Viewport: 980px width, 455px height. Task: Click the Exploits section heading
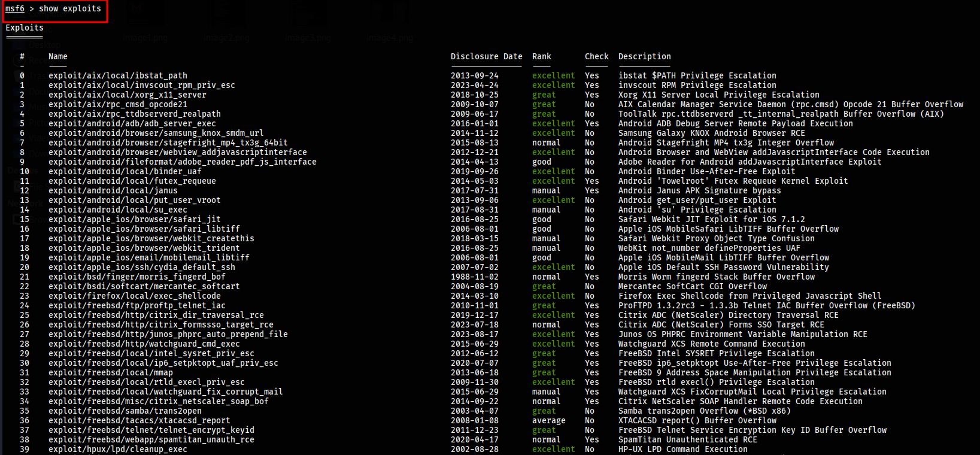pyautogui.click(x=25, y=28)
